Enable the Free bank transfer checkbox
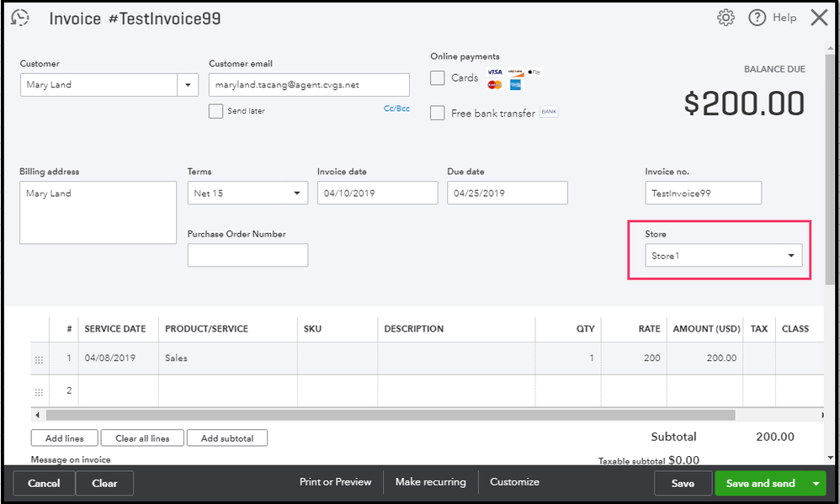 click(438, 114)
